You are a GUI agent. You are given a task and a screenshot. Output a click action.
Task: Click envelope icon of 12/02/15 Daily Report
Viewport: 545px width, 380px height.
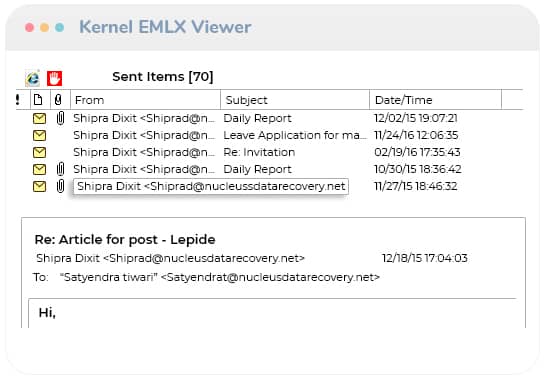point(39,119)
